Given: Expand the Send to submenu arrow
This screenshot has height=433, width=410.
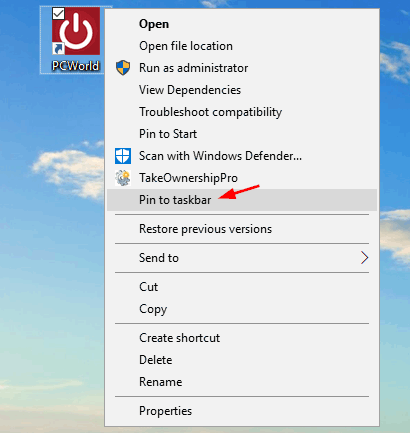Looking at the screenshot, I should coord(364,258).
